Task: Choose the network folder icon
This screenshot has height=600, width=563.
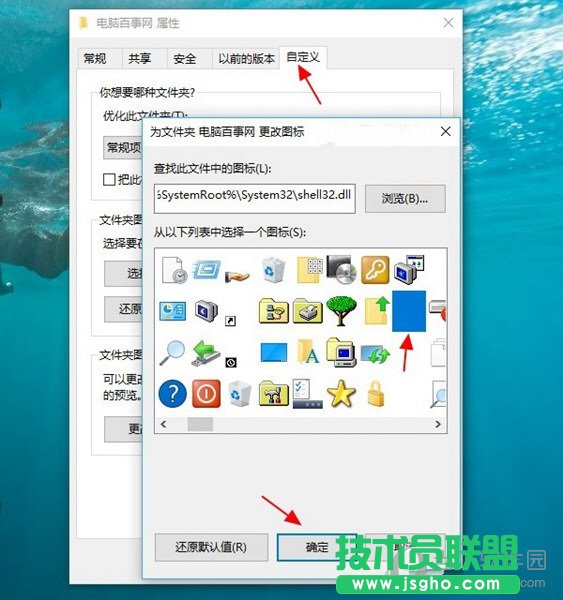Action: click(273, 311)
